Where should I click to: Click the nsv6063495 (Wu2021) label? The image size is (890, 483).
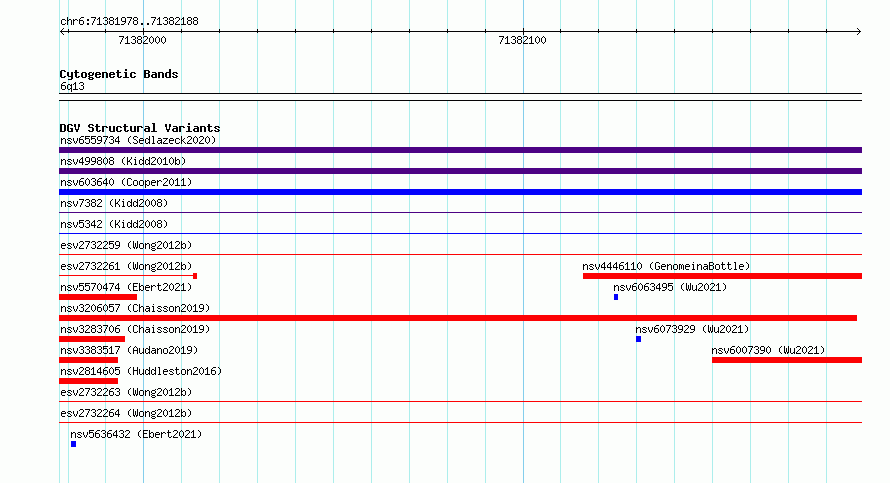(670, 287)
